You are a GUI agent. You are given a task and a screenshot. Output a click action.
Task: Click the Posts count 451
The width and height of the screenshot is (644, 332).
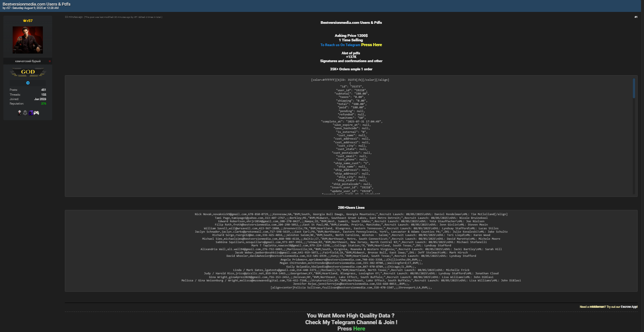[44, 90]
